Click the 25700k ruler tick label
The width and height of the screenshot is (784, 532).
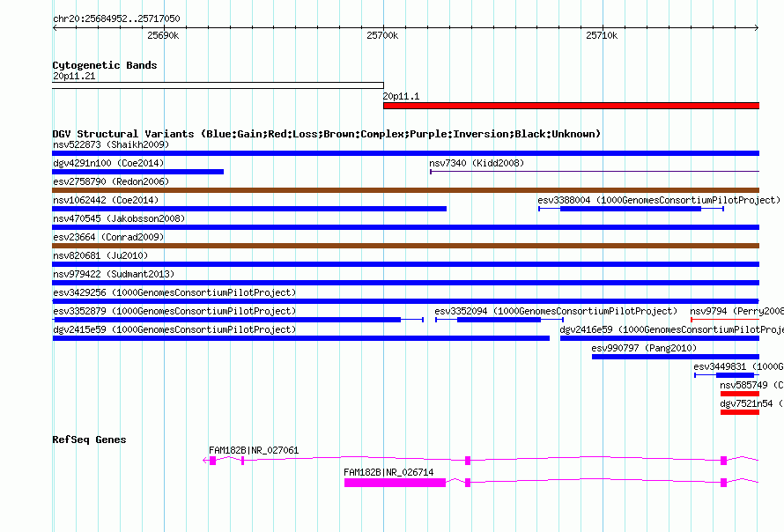coord(382,35)
